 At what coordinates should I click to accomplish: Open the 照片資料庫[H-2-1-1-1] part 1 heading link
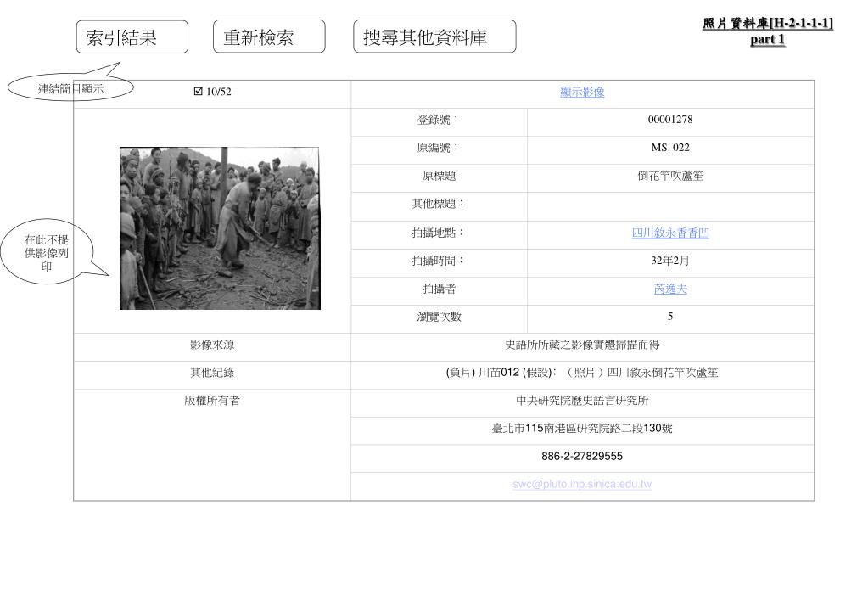pyautogui.click(x=768, y=31)
